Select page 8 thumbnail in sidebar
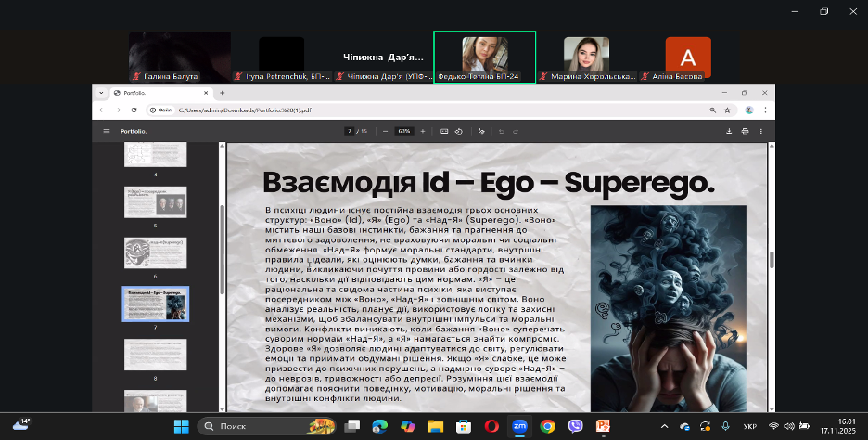 click(155, 354)
